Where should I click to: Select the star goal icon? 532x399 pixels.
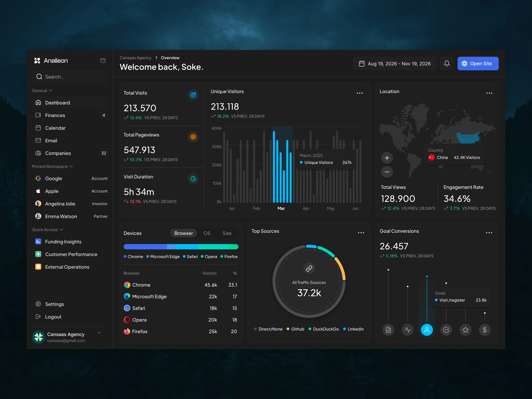pos(465,330)
